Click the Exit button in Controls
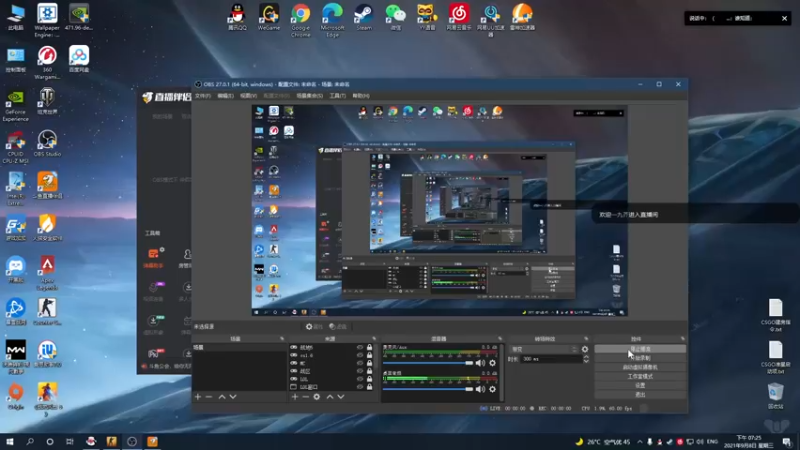Screen dimensions: 800x450 tap(640, 395)
